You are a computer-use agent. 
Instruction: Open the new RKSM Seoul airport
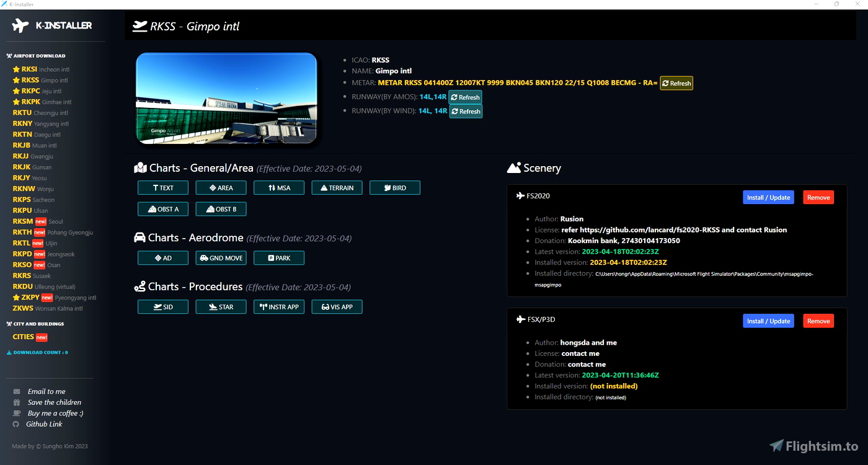click(x=38, y=221)
